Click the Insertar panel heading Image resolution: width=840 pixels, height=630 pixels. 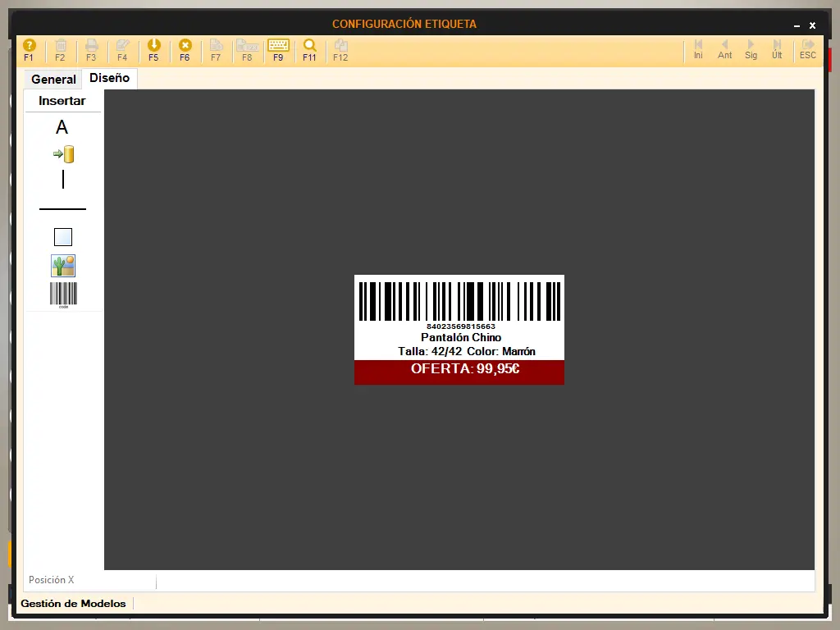[x=62, y=101]
